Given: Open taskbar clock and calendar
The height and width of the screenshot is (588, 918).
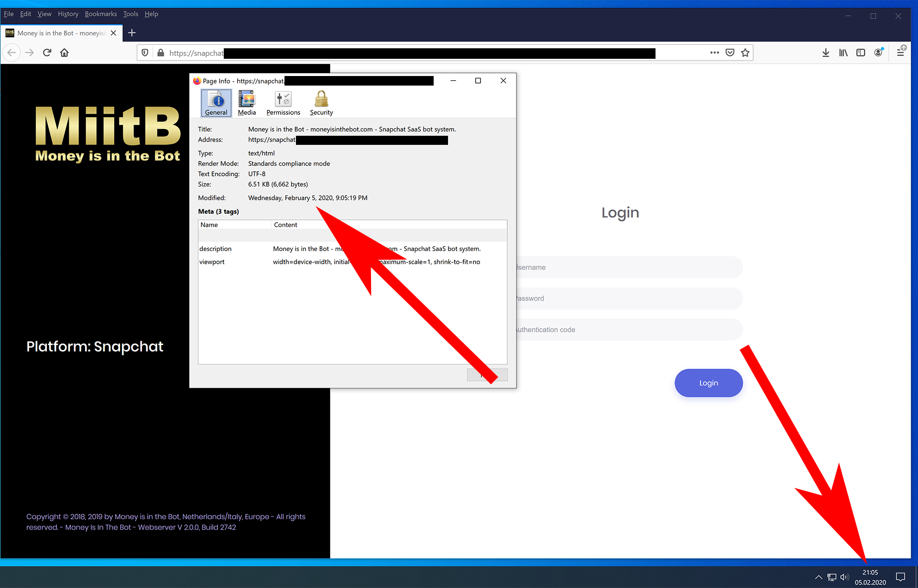Looking at the screenshot, I should pyautogui.click(x=870, y=577).
